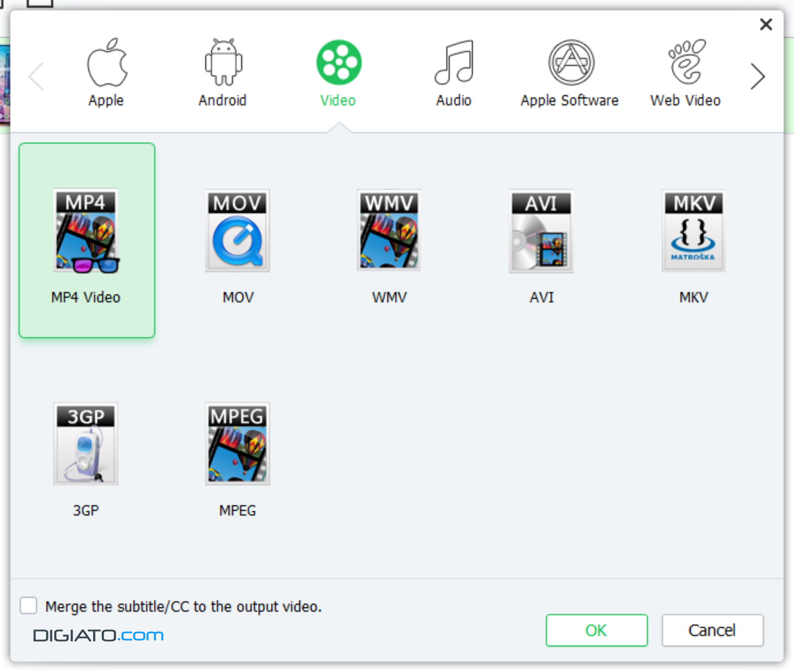
Task: Pick the MPEG format icon
Action: [x=237, y=444]
